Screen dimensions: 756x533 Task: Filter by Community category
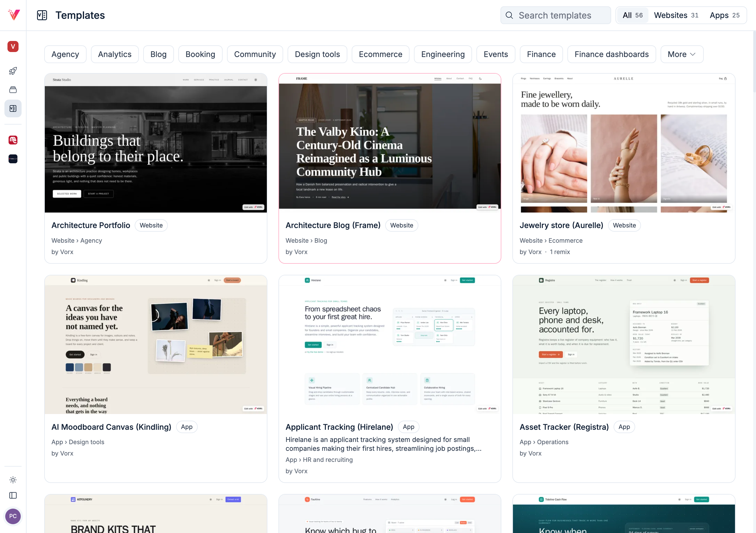[255, 54]
